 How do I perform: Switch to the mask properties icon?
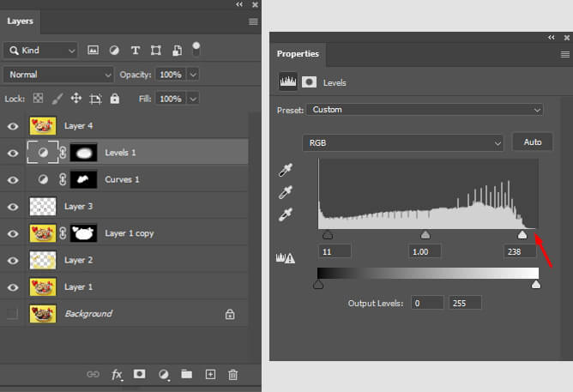click(x=309, y=81)
